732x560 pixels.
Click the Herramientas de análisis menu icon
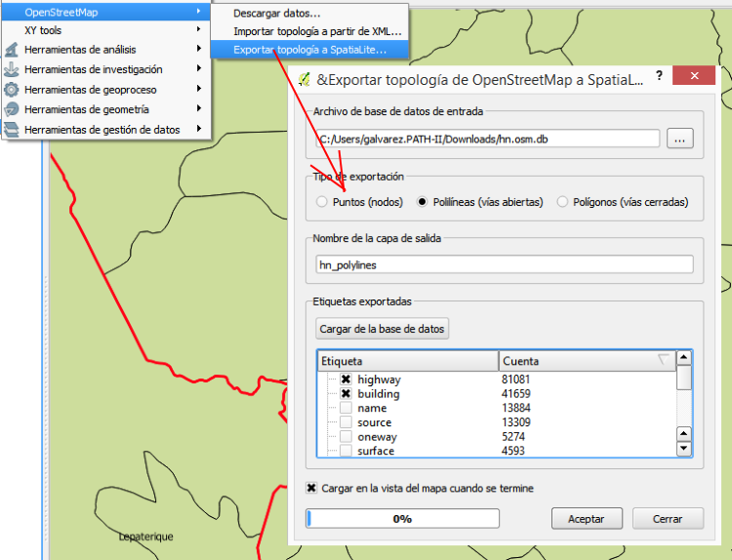11,50
